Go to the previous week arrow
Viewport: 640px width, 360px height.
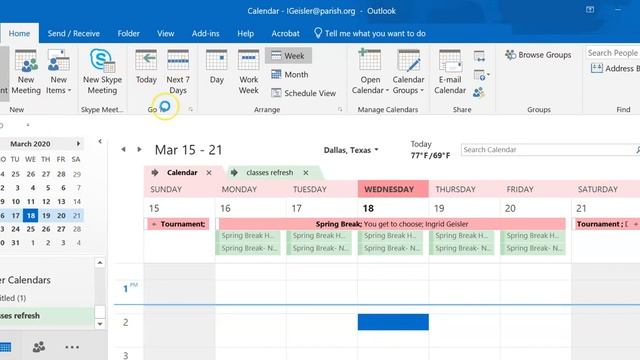pyautogui.click(x=123, y=149)
